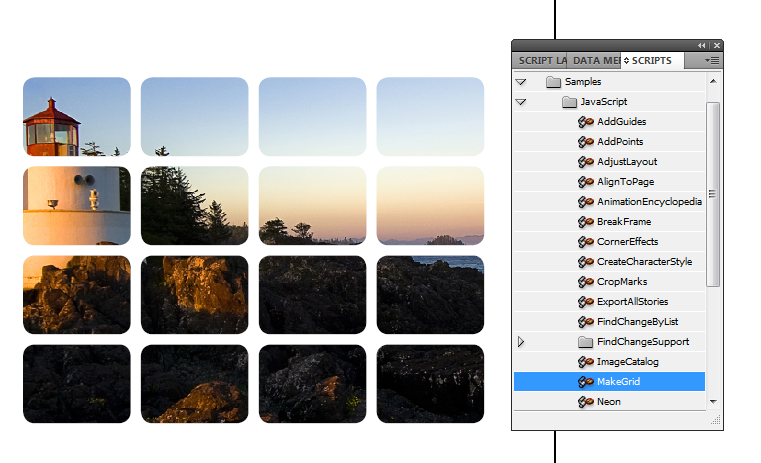Select the CropMarks script name
Screen dimensions: 761x463
tap(622, 281)
